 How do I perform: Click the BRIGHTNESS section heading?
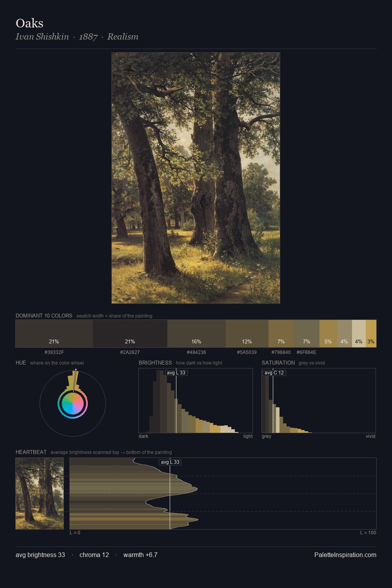(155, 363)
